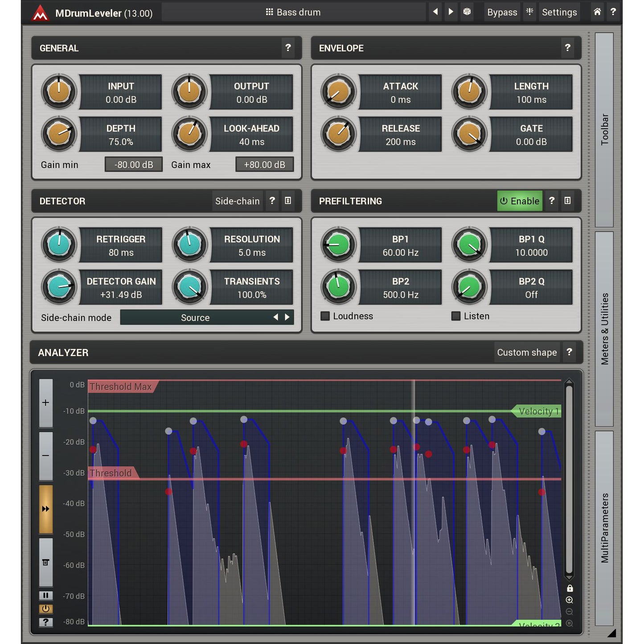Power off the analyzer via power icon
This screenshot has width=644, height=644.
point(45,609)
